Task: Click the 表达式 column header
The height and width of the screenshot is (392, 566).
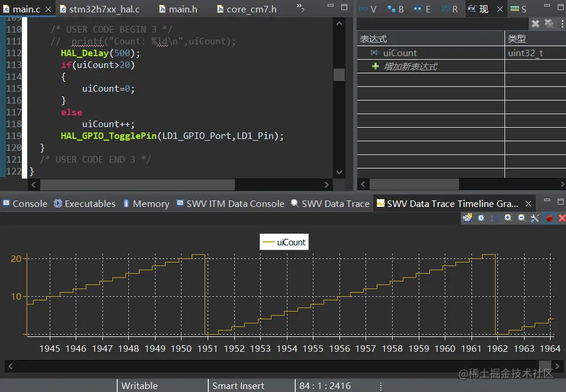Action: coord(431,38)
